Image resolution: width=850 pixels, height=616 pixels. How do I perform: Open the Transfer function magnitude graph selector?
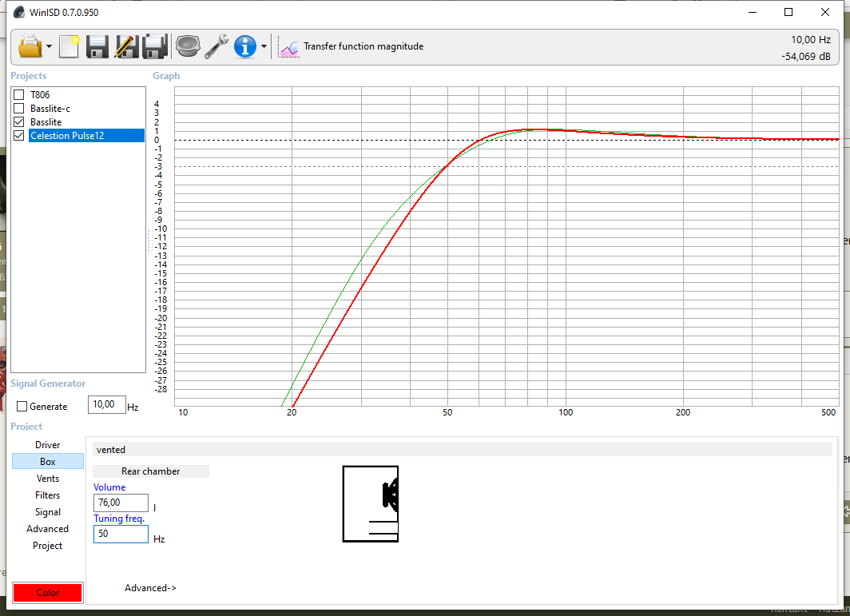(352, 47)
